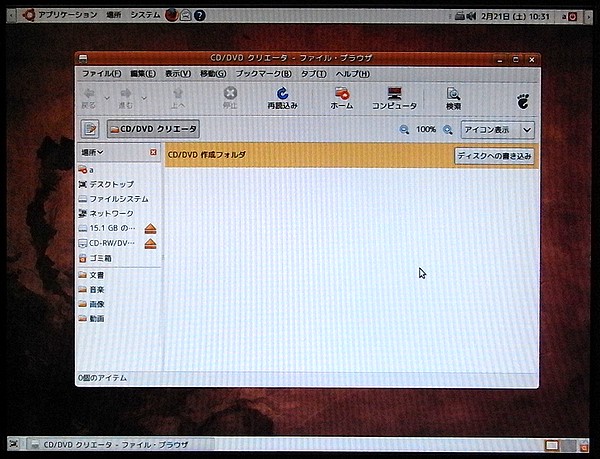Click the Back (戻る) toolbar button
Viewport: 600px width, 459px height.
pos(89,98)
